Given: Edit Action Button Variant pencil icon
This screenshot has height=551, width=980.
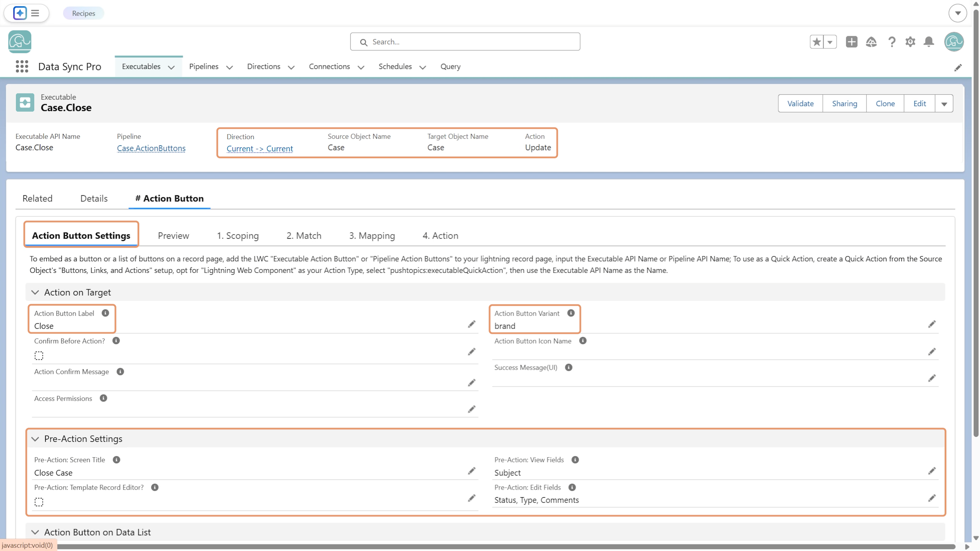Looking at the screenshot, I should [x=932, y=324].
